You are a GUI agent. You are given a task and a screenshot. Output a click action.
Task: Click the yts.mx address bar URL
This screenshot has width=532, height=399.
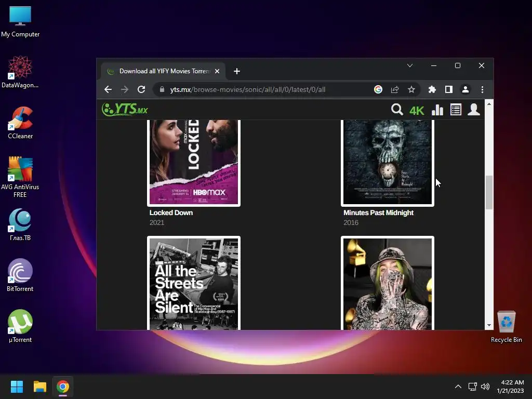(x=248, y=89)
